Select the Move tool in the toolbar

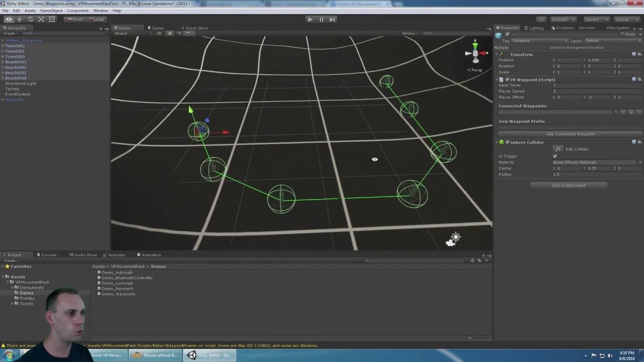tap(19, 19)
